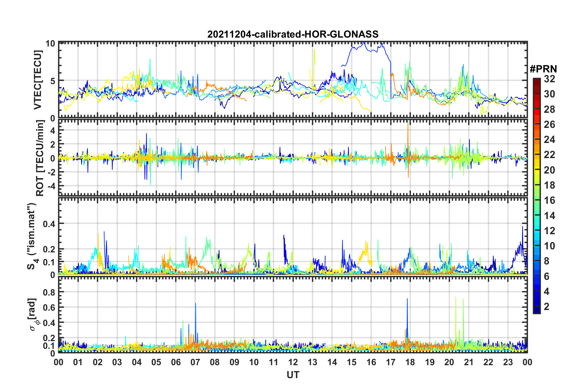Click the sigma phi [rad] axis label
The width and height of the screenshot is (586, 392).
[x=33, y=315]
